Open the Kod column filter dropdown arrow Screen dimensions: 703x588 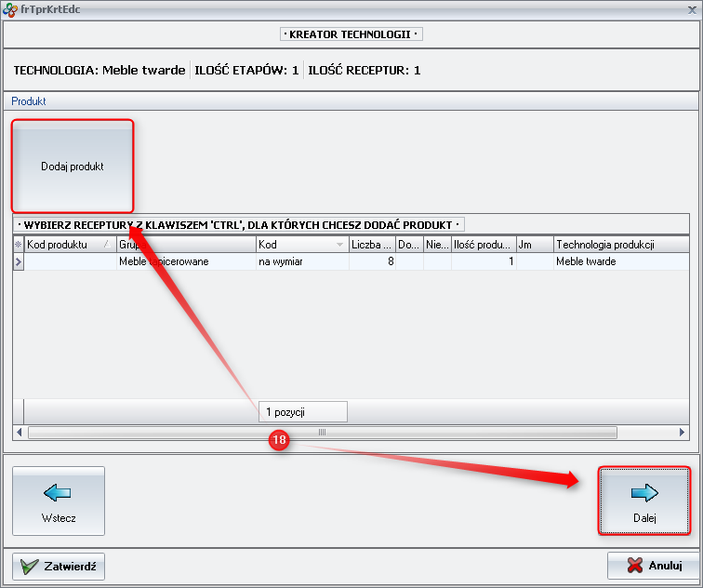tap(339, 245)
